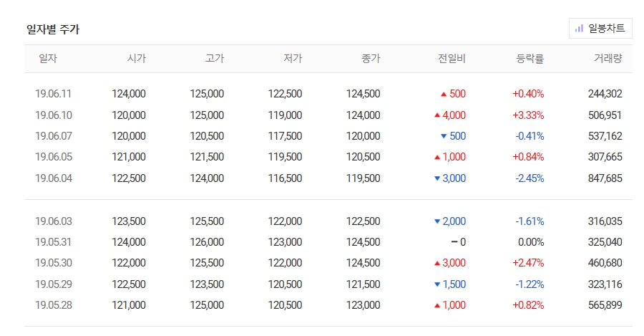Viewport: 644px width, 336px height.
Task: Click the +0.82% change rate
Action: point(528,305)
